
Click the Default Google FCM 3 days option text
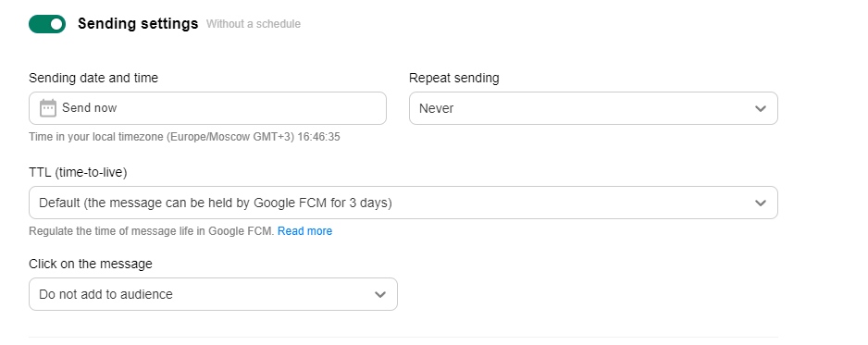point(216,203)
